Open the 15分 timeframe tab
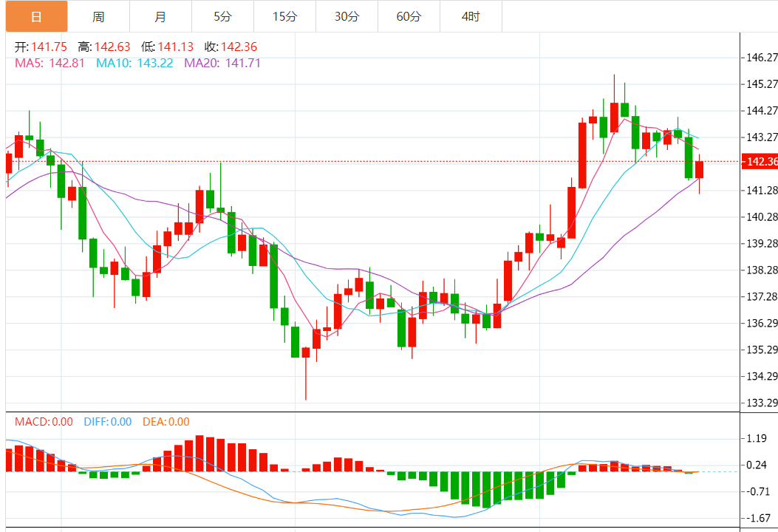The image size is (778, 532). point(284,16)
